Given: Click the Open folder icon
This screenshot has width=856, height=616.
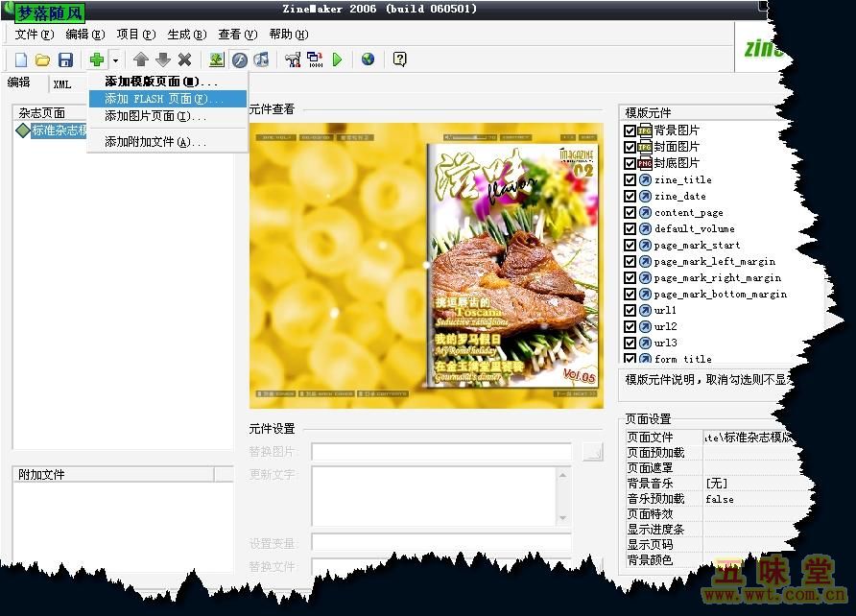Looking at the screenshot, I should [43, 59].
